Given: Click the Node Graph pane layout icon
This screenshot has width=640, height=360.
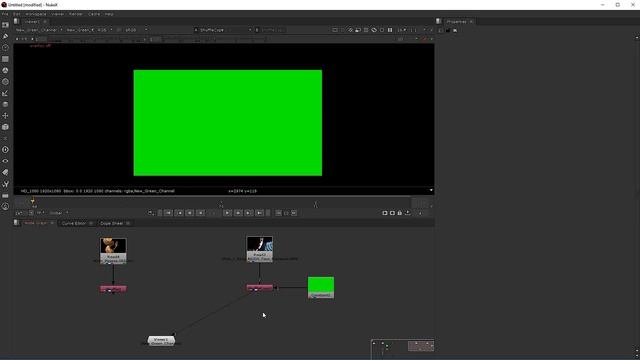Looking at the screenshot, I should click(x=16, y=223).
